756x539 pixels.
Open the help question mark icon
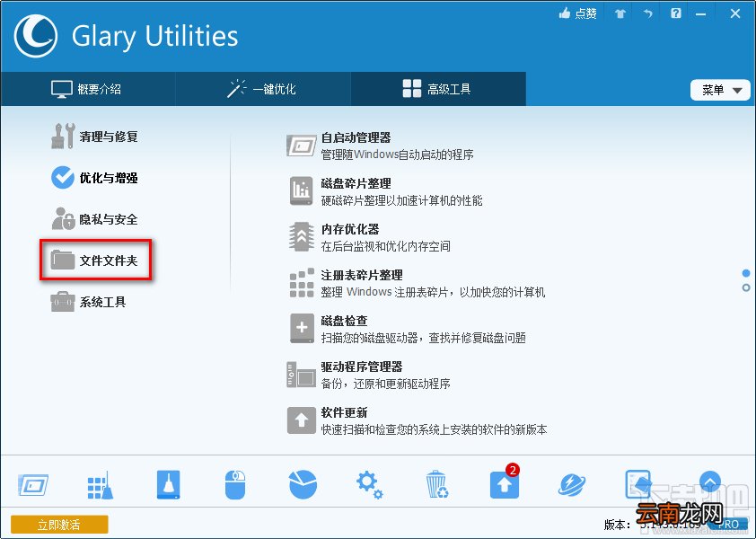676,13
